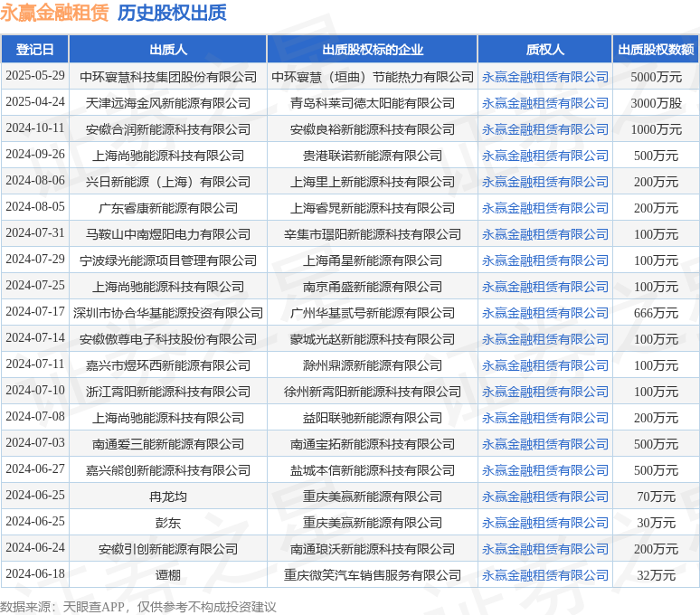Viewport: 700px width, 615px height.
Task: Click the amount 666万元
Action: coord(656,313)
